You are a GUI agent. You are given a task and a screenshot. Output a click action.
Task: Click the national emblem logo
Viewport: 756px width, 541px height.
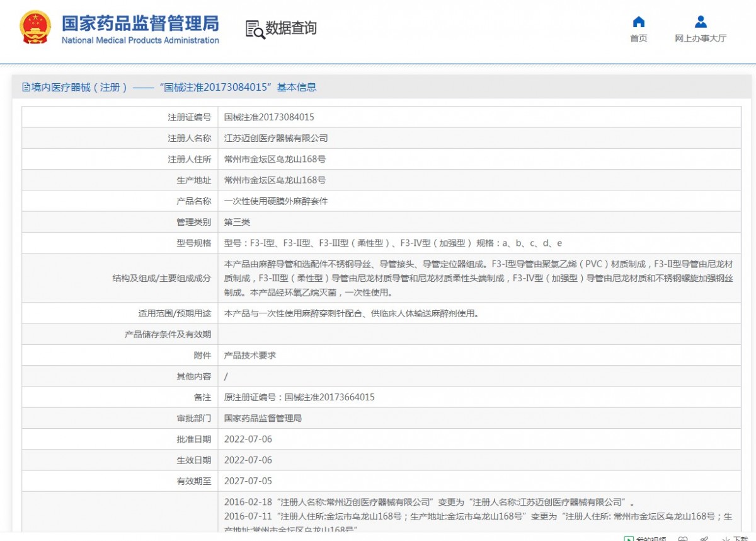tap(35, 28)
